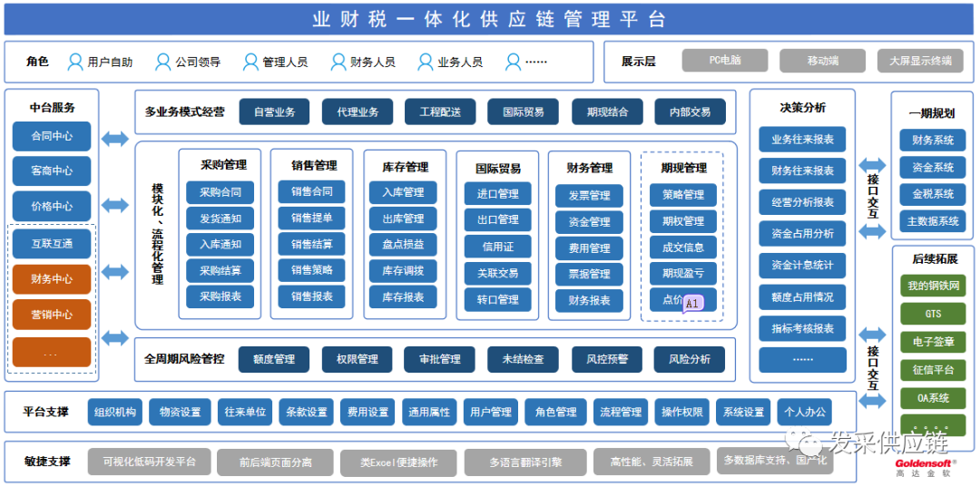
Task: Open the A1 comment marker
Action: [x=691, y=304]
